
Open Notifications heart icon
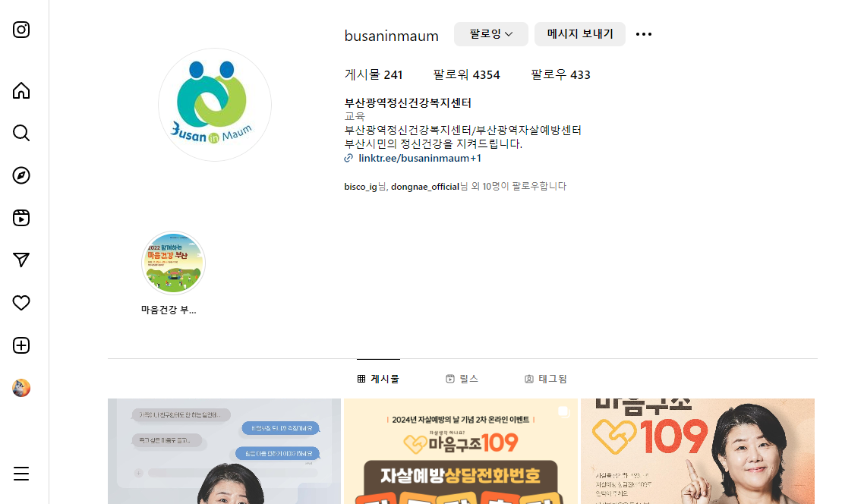pos(21,303)
